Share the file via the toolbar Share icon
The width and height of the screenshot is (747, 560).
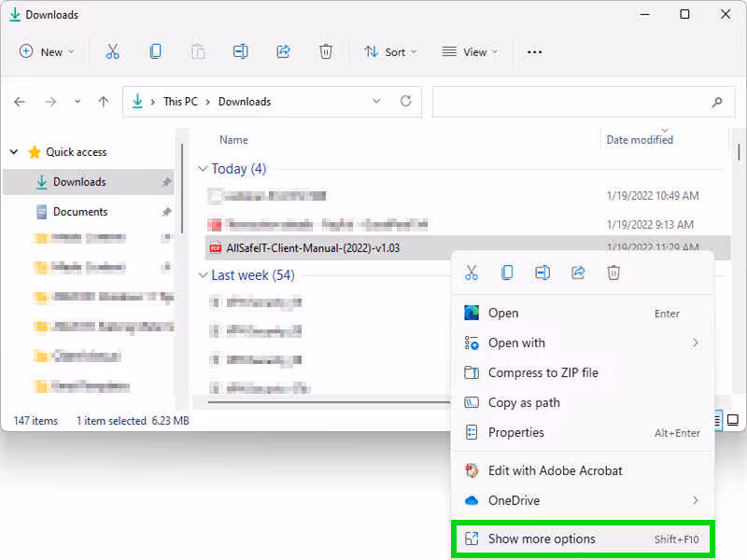pyautogui.click(x=283, y=51)
